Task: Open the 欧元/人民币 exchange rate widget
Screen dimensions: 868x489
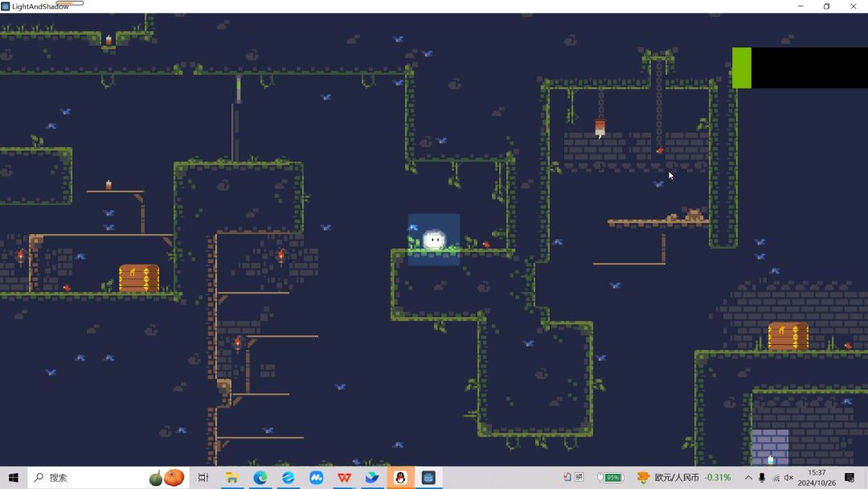Action: pos(683,478)
